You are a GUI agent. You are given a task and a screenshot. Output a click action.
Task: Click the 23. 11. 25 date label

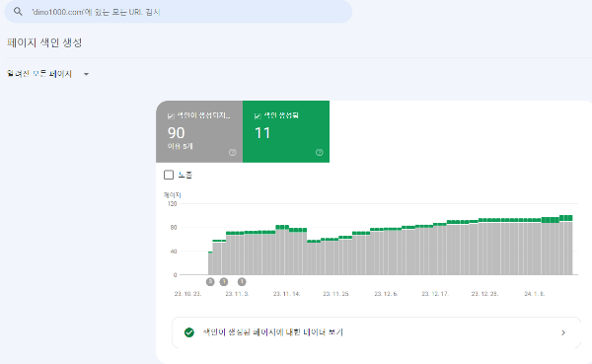335,294
